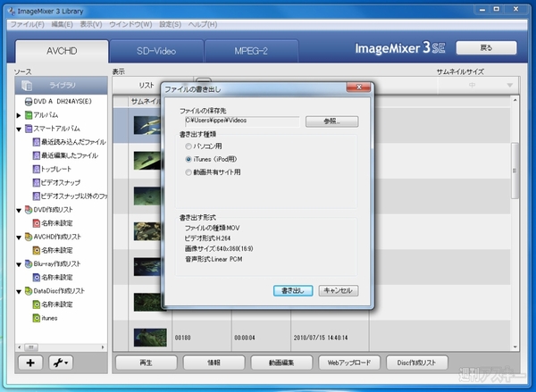Collapse the Blu-ray作成リスト tree node
Viewport: 536px width, 392px height.
point(19,264)
